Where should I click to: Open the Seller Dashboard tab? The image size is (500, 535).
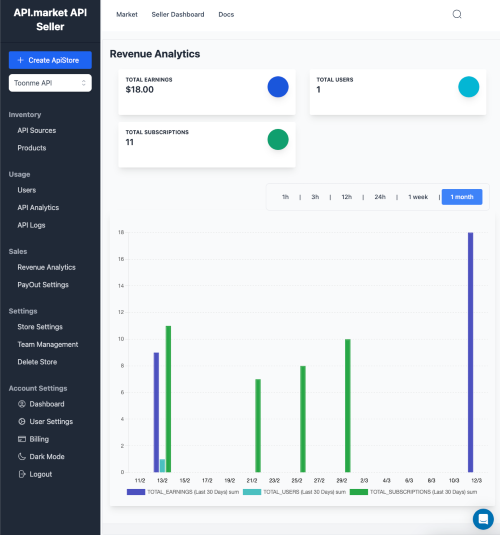[178, 14]
